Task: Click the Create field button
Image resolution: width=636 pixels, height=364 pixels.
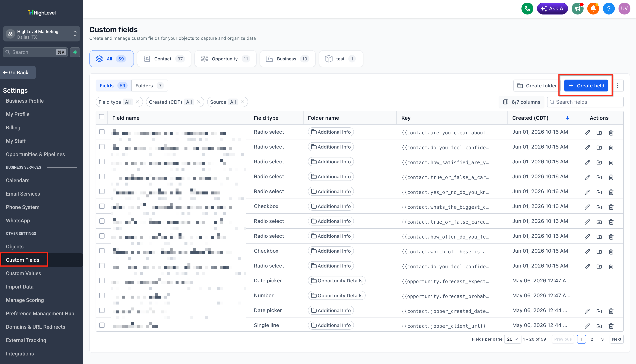Action: [586, 86]
